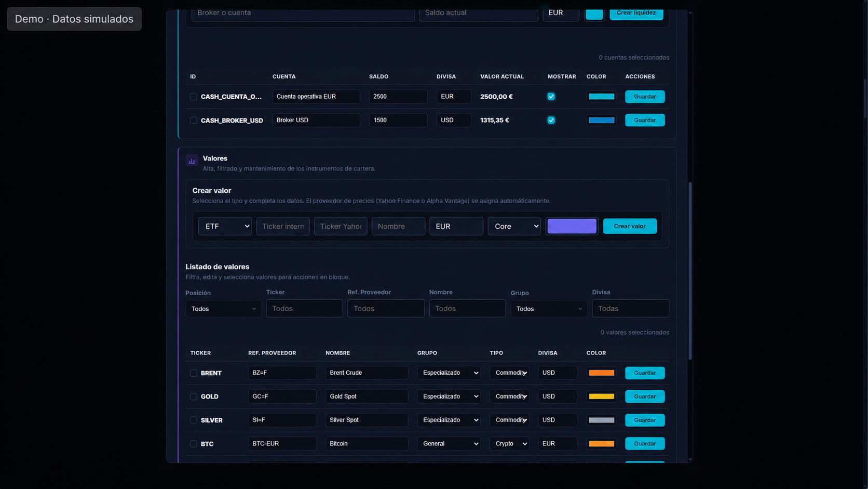Save the SILVER value row
This screenshot has width=868, height=489.
(x=645, y=420)
